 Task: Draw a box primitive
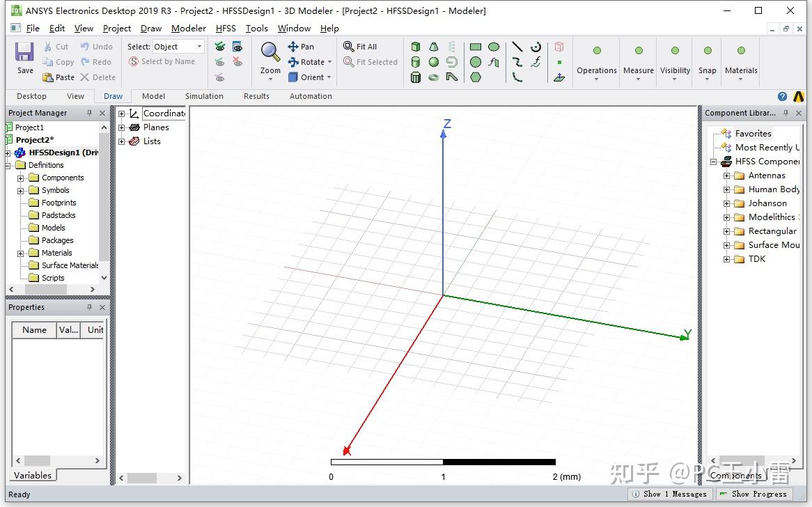tap(416, 47)
